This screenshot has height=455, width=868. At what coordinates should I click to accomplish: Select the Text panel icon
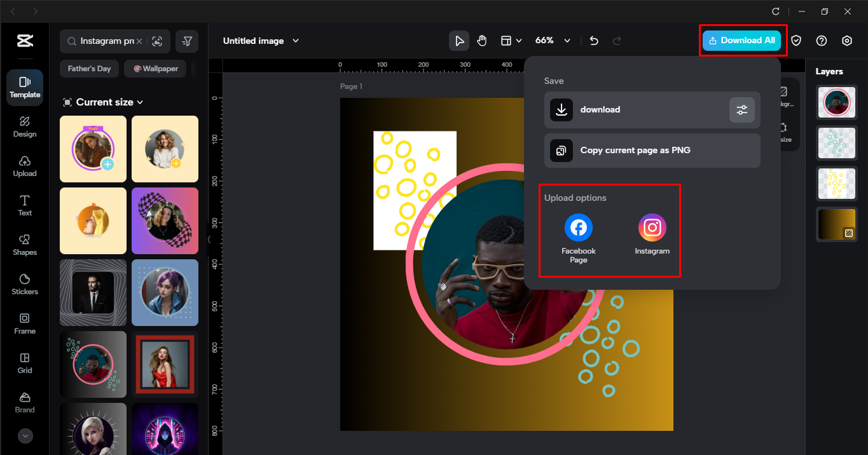(x=24, y=205)
